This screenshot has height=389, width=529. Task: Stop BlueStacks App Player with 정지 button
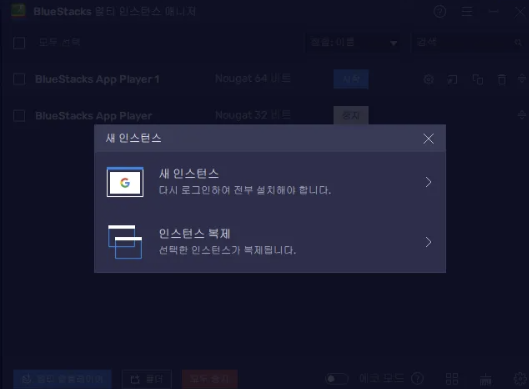point(351,116)
